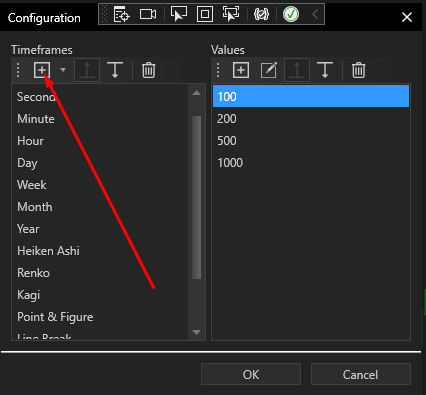Image resolution: width=426 pixels, height=395 pixels.
Task: Enable select element pointer tool
Action: 179,14
